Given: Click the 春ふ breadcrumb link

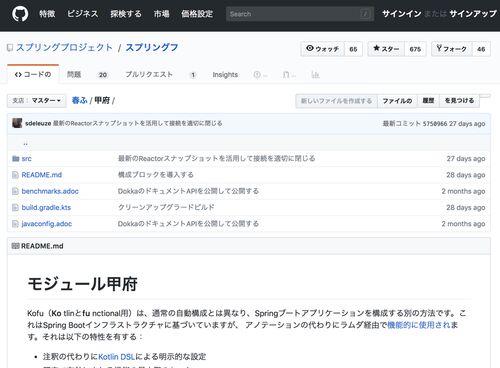Looking at the screenshot, I should [79, 100].
